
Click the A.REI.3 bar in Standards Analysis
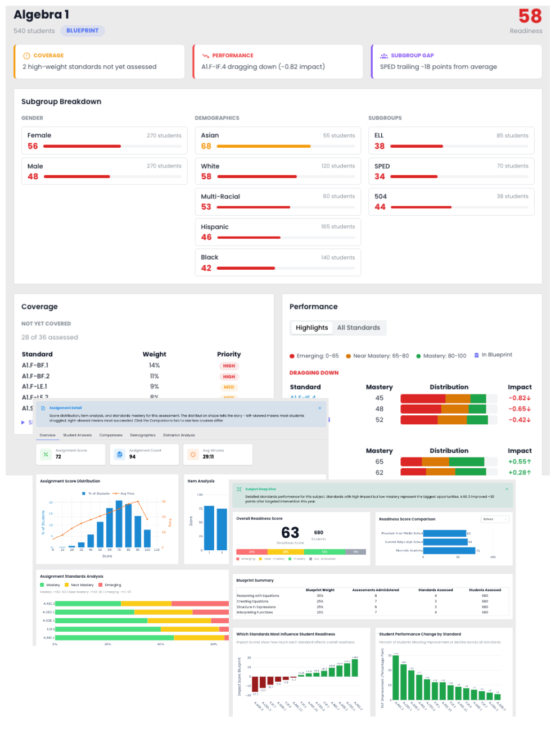pos(142,604)
